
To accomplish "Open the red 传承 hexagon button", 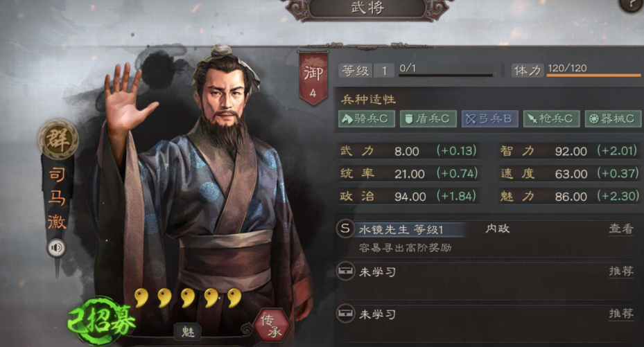I will [x=272, y=326].
